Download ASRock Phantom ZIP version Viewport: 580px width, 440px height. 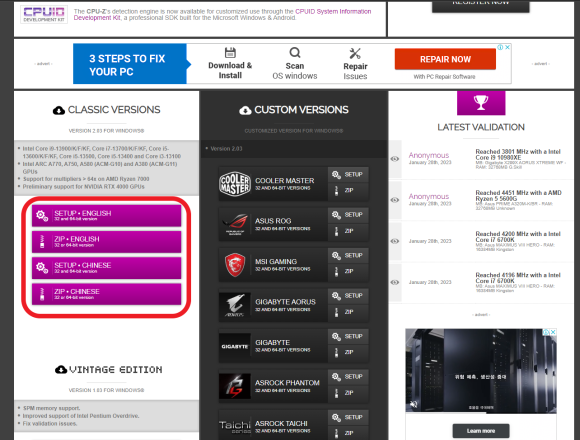coord(348,393)
